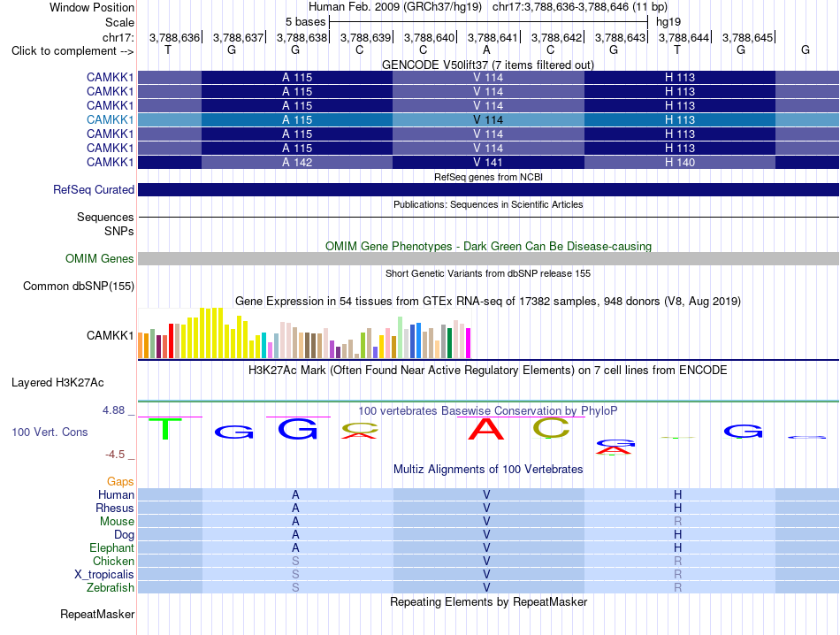Image resolution: width=840 pixels, height=635 pixels.
Task: Click the OMIM Gene Phenotypes green title
Action: tap(488, 247)
